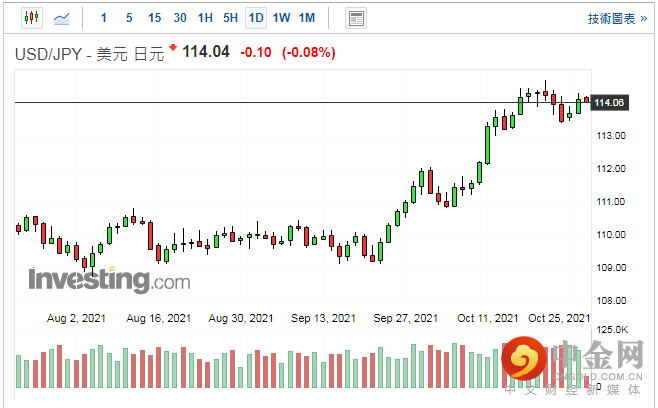Click the Aug 16, 2021 date marker

point(160,318)
